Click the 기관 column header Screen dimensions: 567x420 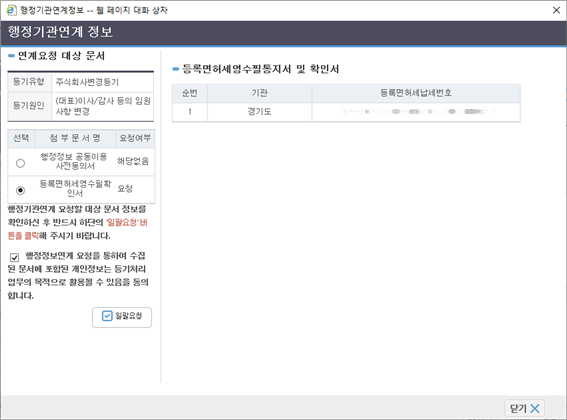click(260, 93)
